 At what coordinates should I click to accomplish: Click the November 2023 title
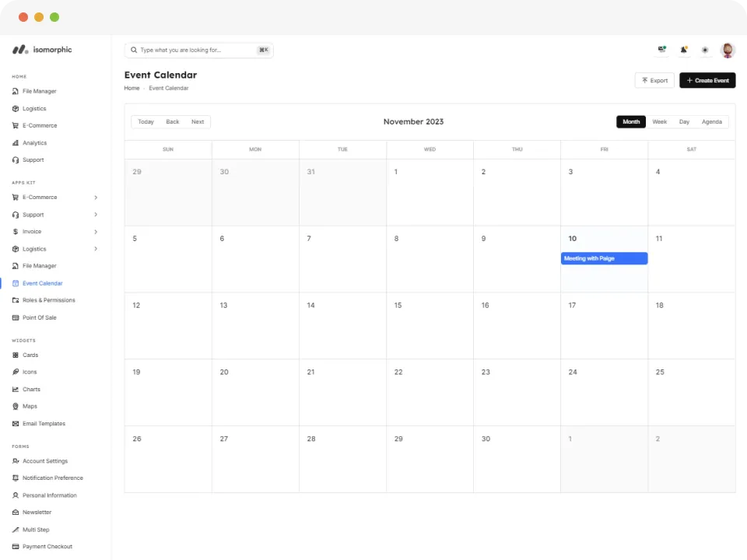pos(413,122)
